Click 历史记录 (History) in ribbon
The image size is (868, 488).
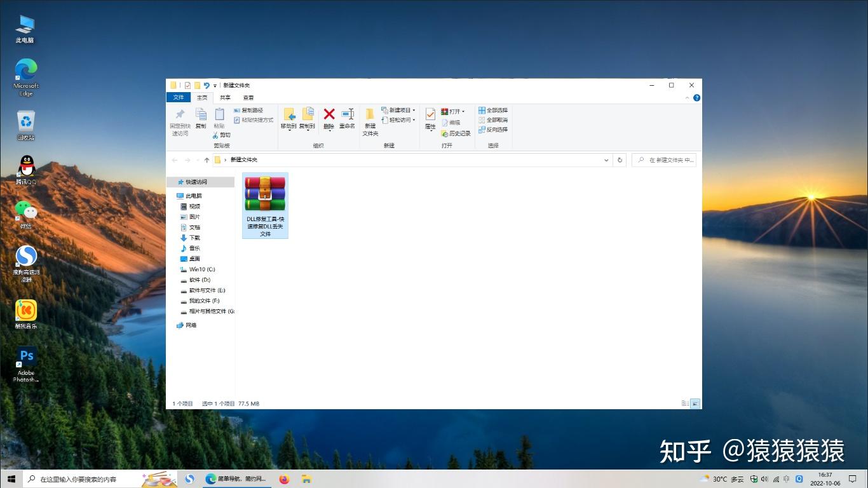[456, 133]
